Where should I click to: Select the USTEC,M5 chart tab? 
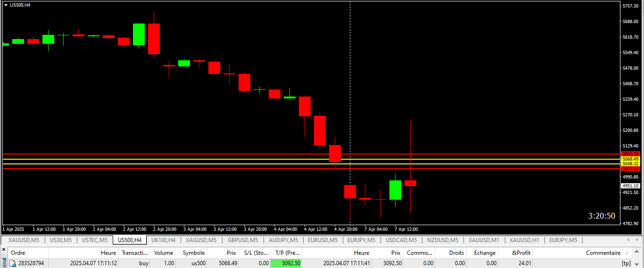pyautogui.click(x=95, y=240)
